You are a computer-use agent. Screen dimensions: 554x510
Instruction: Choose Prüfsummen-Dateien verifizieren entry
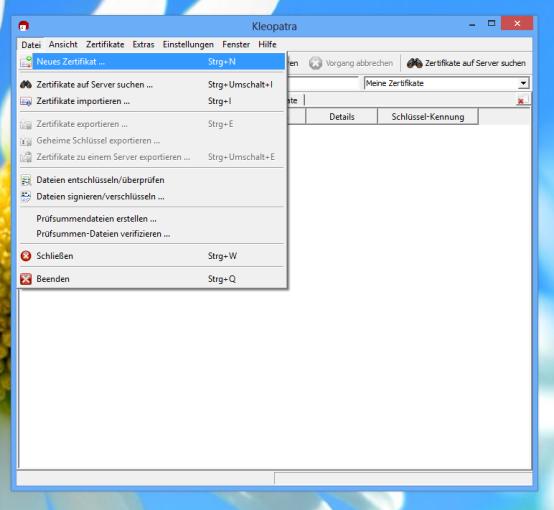click(152, 234)
